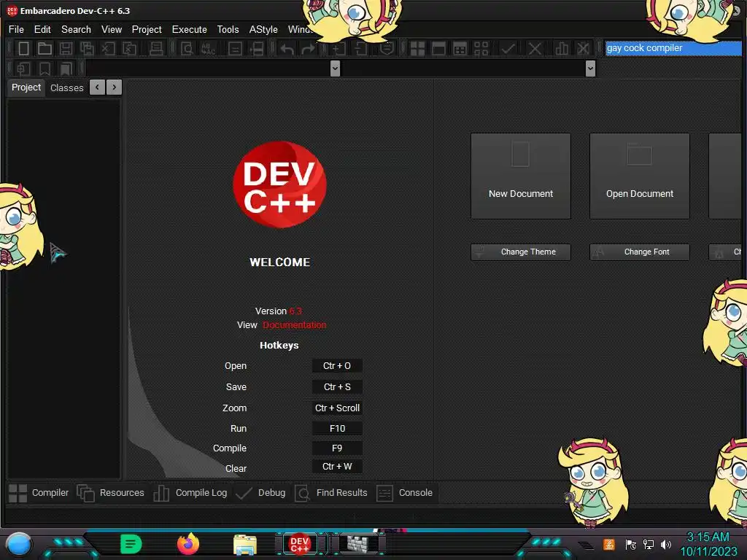Click the Dev-C++ taskbar button

tap(300, 544)
